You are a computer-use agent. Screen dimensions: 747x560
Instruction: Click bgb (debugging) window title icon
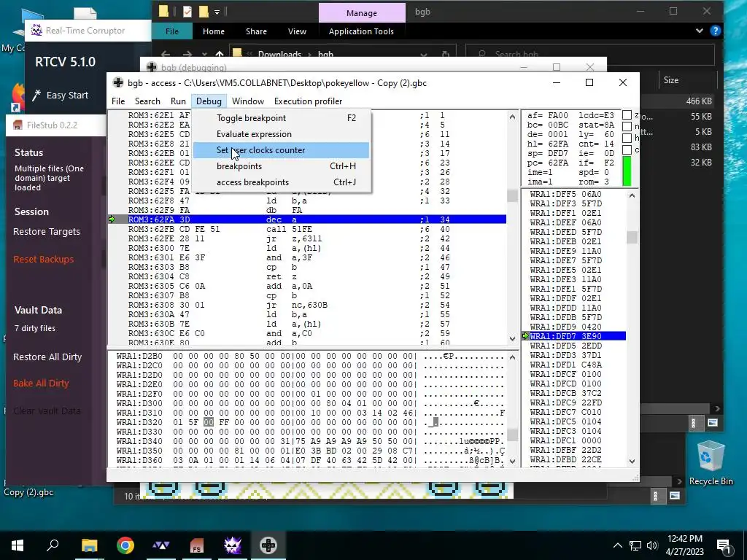click(152, 67)
